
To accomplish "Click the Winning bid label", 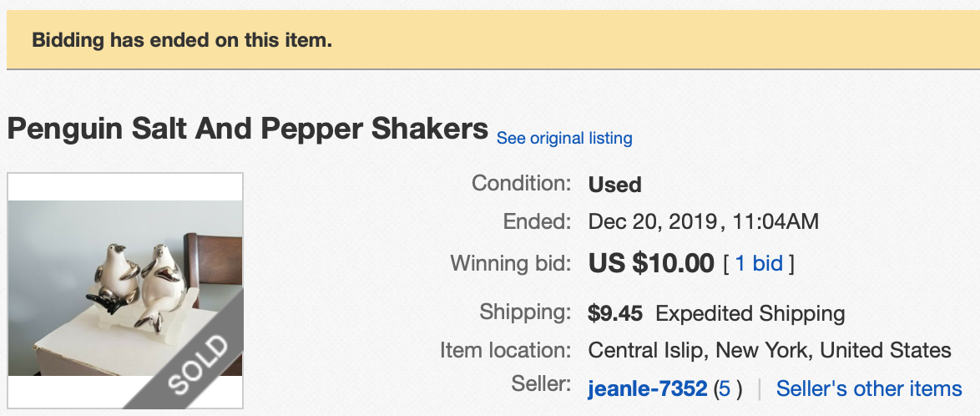I will point(511,263).
